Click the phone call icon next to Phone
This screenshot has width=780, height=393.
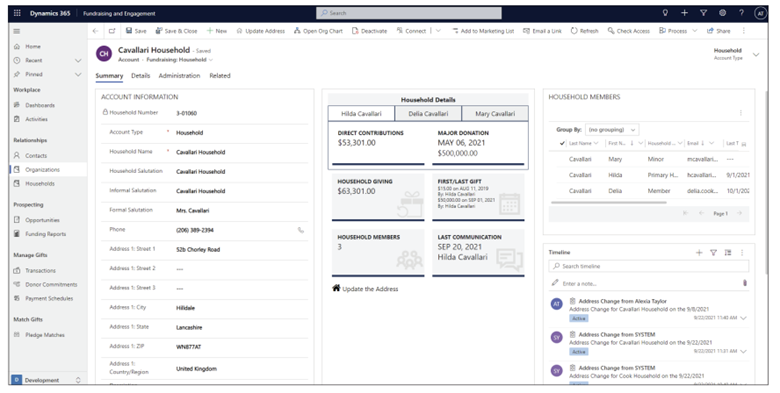tap(300, 230)
